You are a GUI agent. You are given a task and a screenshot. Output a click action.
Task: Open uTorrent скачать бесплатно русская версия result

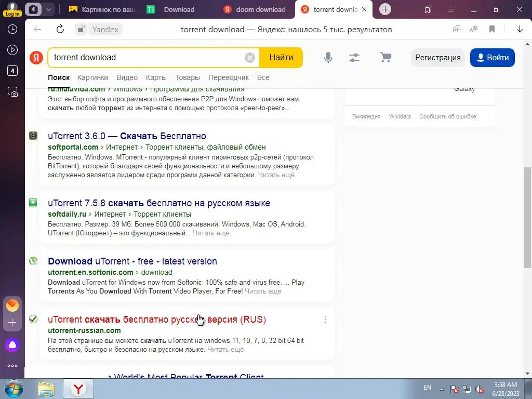[157, 320]
